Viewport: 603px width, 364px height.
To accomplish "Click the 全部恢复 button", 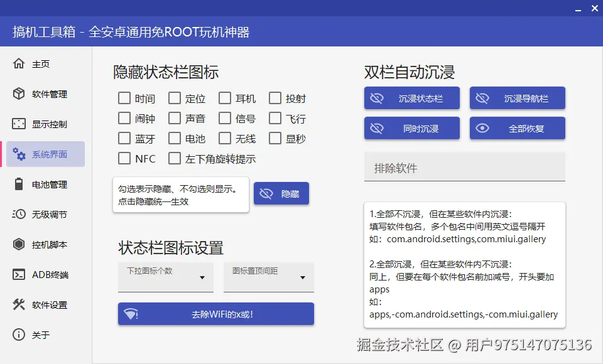I will tap(517, 128).
